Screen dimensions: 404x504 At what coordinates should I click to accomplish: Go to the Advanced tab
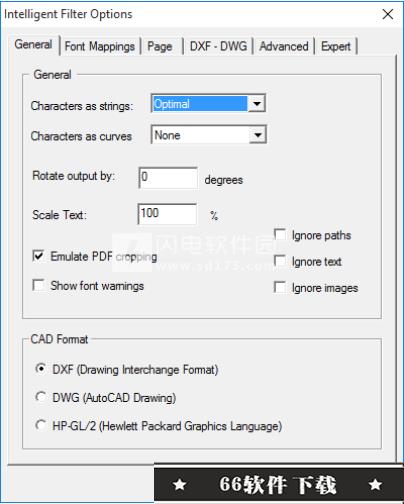click(x=284, y=46)
